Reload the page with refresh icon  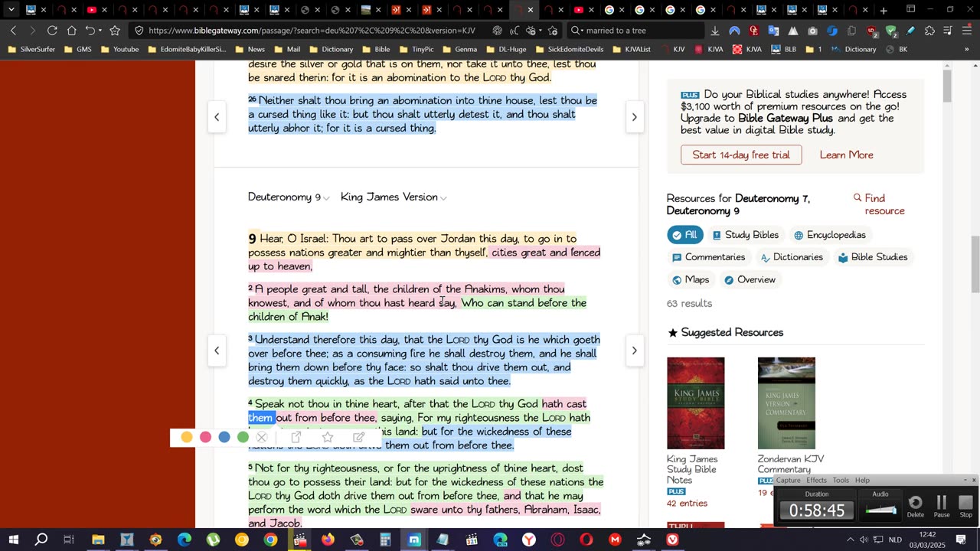coord(52,31)
